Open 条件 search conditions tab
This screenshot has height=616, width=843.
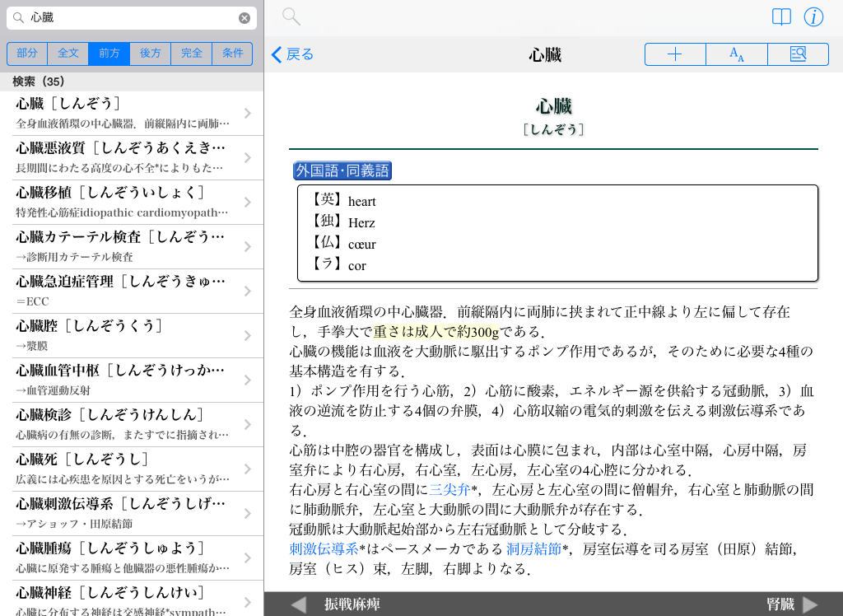pos(233,54)
